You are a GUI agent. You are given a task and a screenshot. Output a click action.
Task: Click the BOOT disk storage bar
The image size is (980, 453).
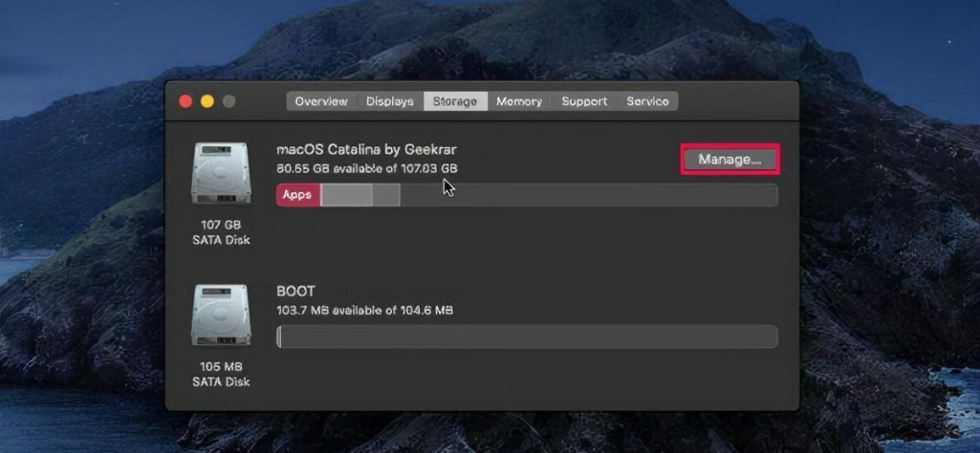(528, 336)
